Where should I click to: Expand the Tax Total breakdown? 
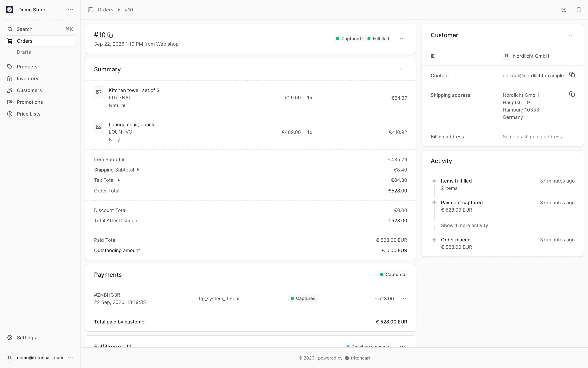point(119,180)
